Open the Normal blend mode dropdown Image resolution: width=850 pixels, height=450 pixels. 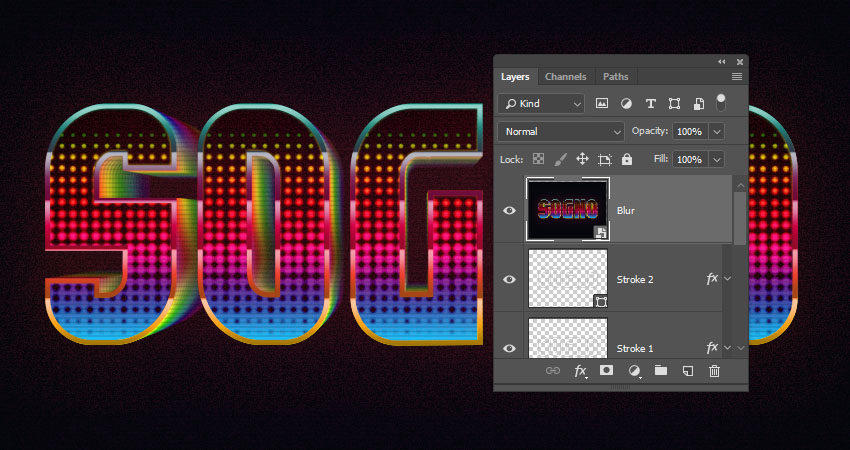coord(561,131)
